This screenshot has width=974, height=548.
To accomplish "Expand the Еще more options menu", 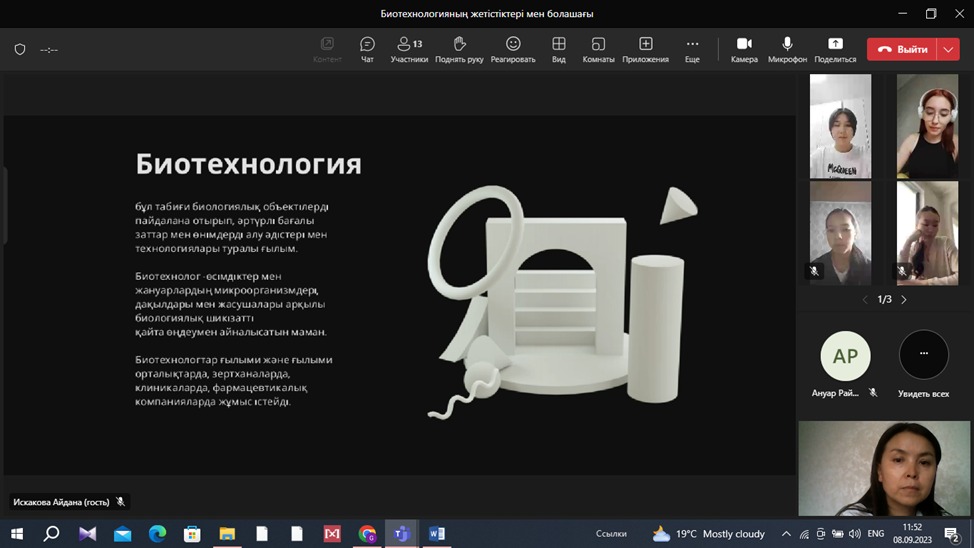I will (692, 49).
